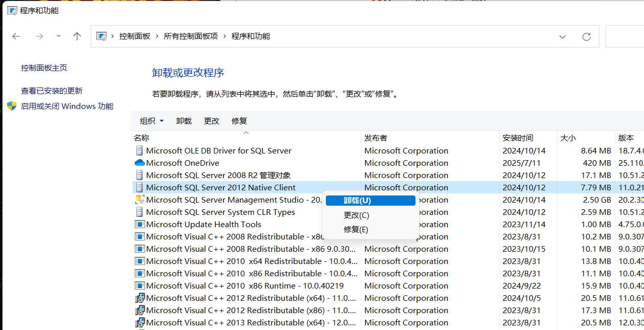Viewport: 644px width, 330px height.
Task: Click the 2024/10/5 install date cell
Action: click(x=522, y=298)
